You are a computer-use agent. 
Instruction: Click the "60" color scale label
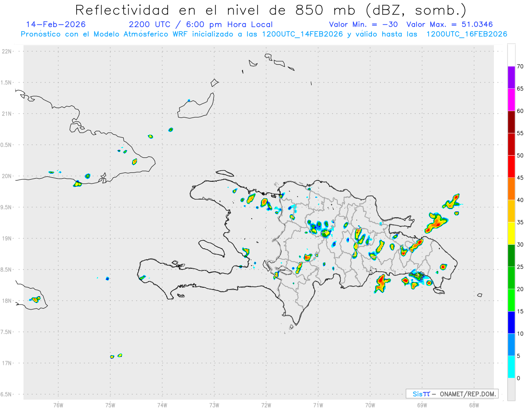pos(520,111)
